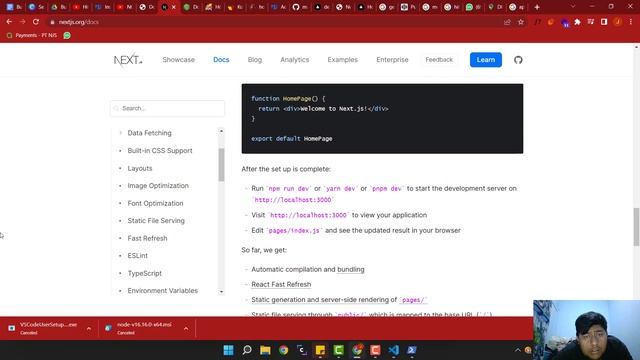This screenshot has height=360, width=640.
Task: Open options for VSCodeUserSetup download
Action: coord(89,329)
